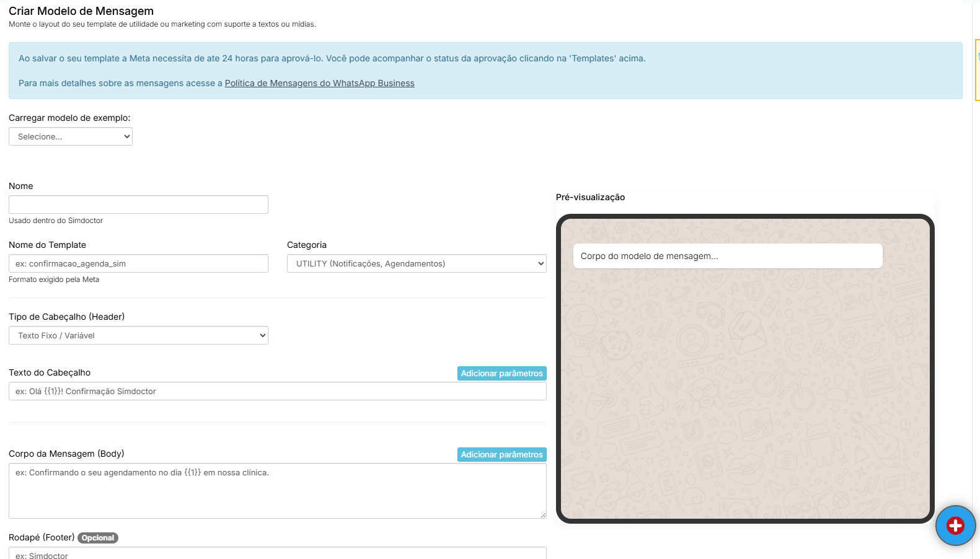Click the 'Formato exigido pela Meta' hint

pyautogui.click(x=54, y=279)
